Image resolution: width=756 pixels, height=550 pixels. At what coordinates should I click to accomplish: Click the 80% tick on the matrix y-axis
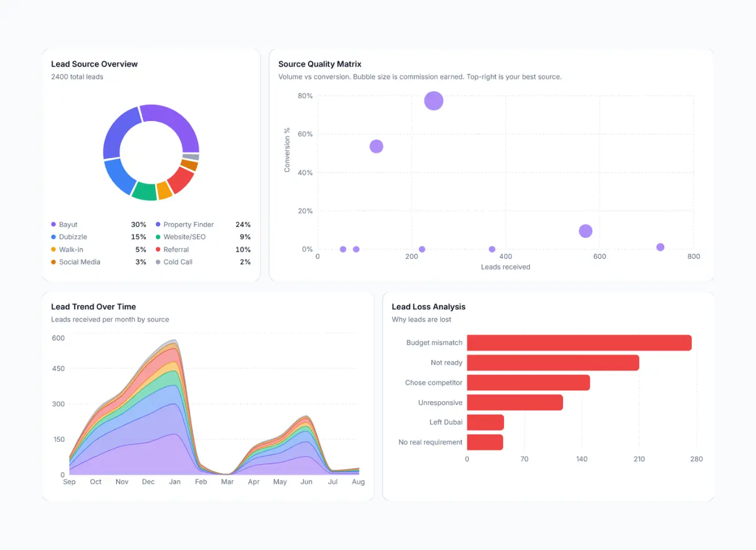tap(305, 96)
